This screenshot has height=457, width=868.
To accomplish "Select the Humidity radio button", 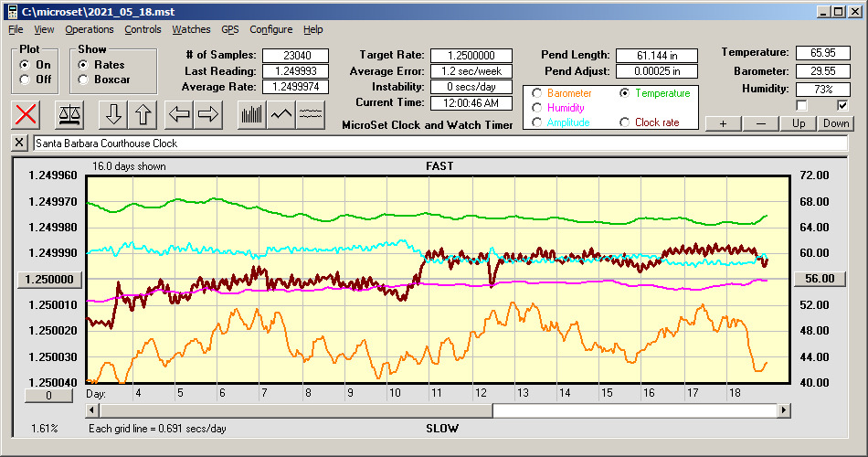I will (536, 108).
